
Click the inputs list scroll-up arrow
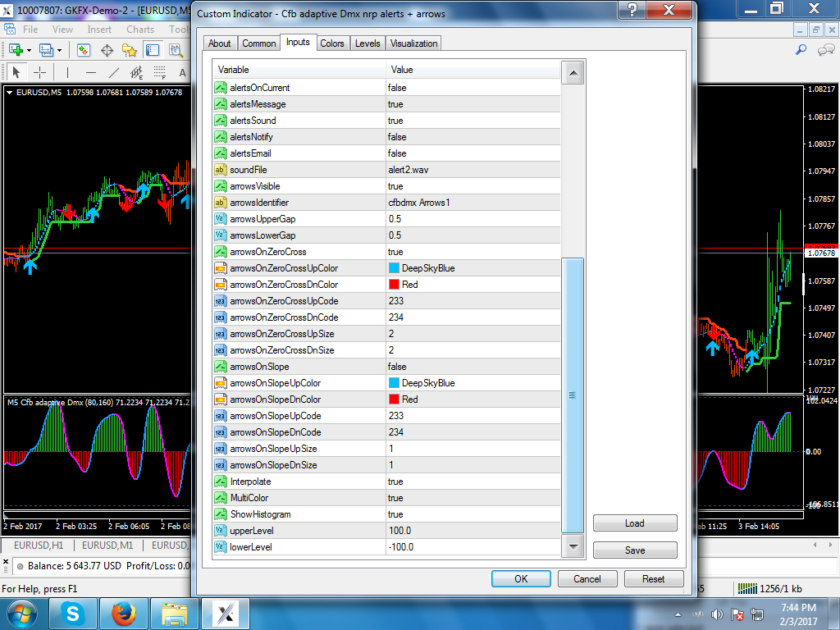[573, 73]
